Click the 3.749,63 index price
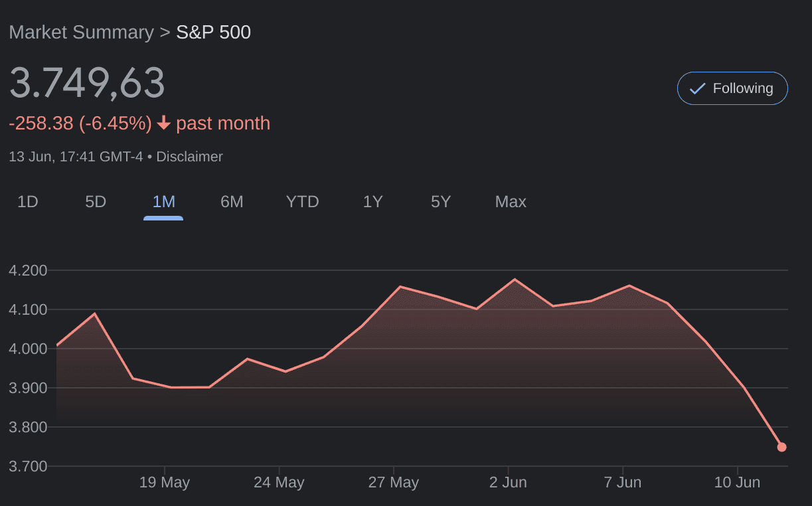This screenshot has height=506, width=812. click(x=87, y=84)
